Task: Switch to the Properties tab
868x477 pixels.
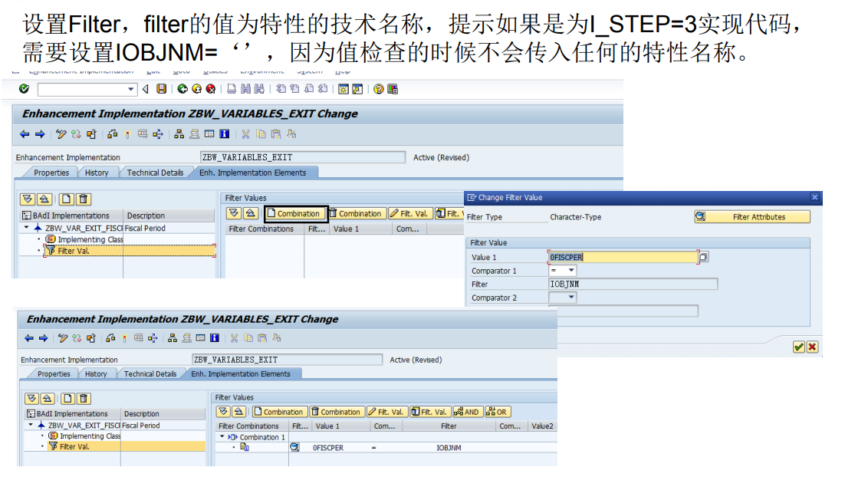Action: click(51, 173)
